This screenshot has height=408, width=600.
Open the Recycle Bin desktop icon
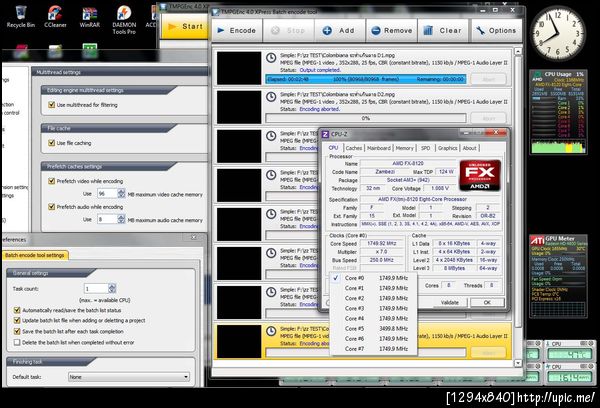(x=21, y=17)
